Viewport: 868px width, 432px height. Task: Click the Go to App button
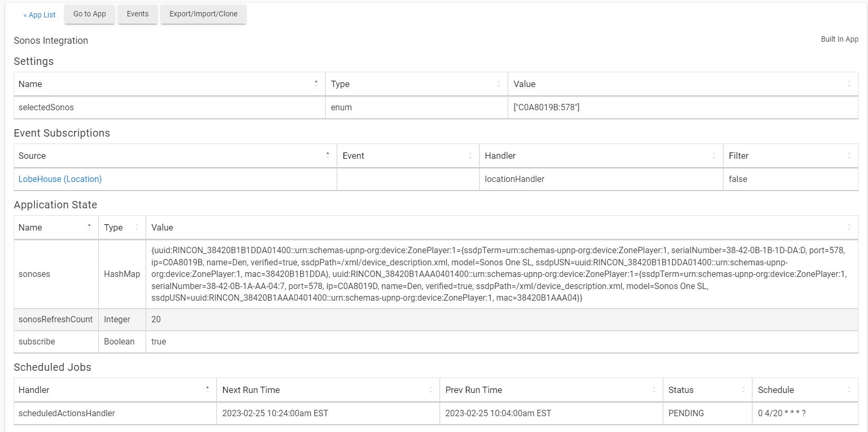(x=90, y=14)
